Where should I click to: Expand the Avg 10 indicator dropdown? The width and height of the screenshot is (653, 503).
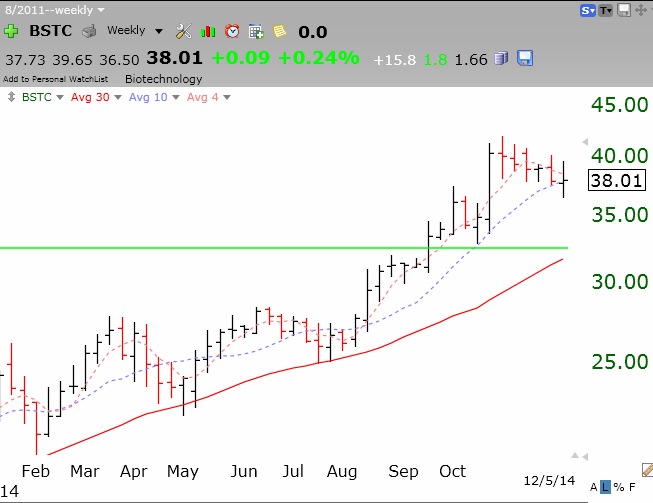click(176, 97)
